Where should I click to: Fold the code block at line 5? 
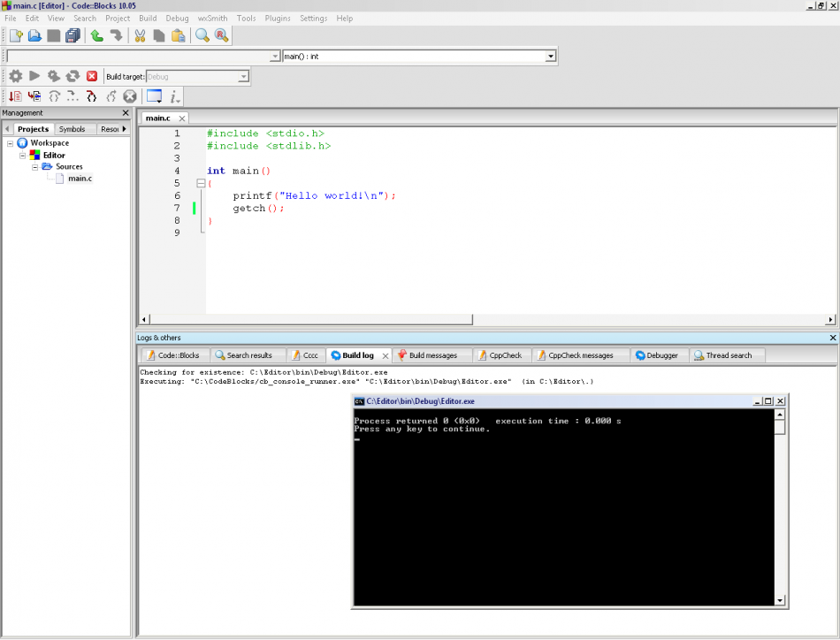point(201,183)
